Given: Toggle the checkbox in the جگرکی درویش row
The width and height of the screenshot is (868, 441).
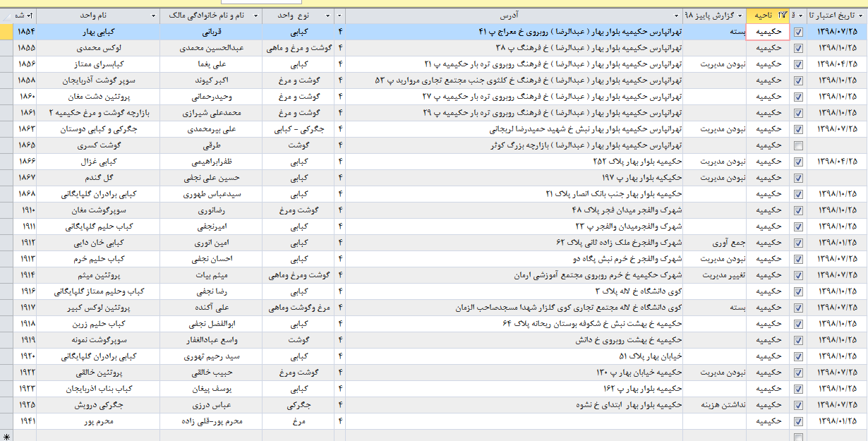Looking at the screenshot, I should pos(798,405).
